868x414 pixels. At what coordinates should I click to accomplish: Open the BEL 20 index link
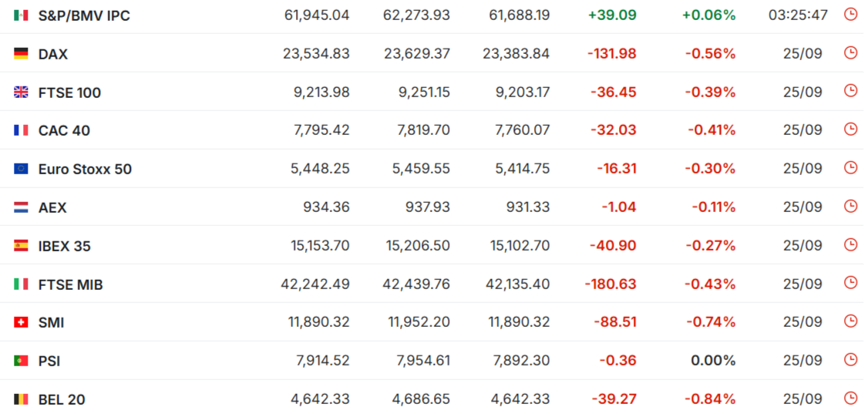tap(62, 399)
